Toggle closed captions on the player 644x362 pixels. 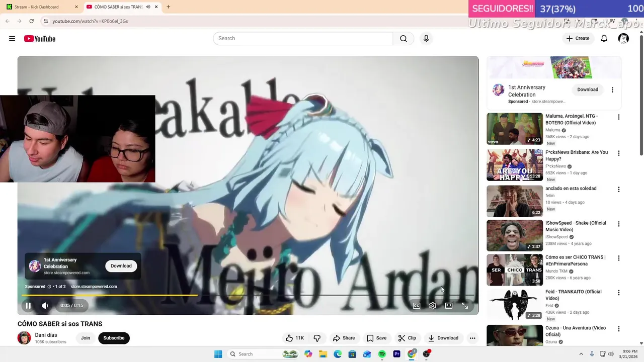click(x=417, y=306)
